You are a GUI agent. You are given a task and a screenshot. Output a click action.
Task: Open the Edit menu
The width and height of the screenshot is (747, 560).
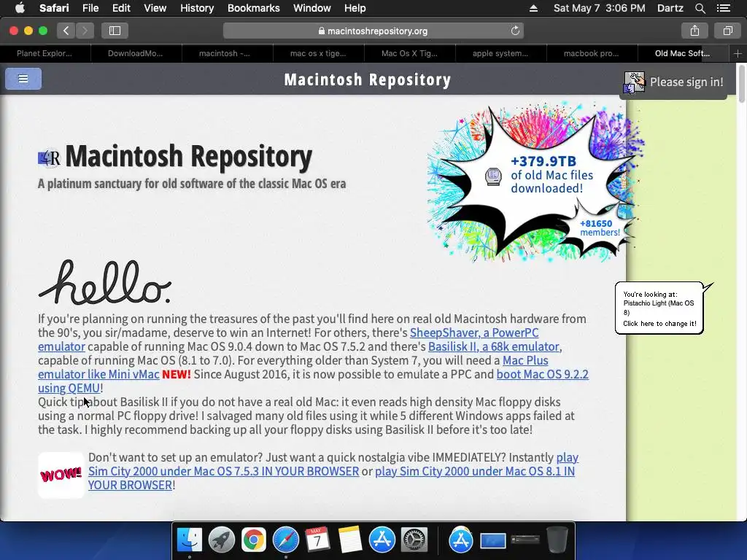[121, 8]
